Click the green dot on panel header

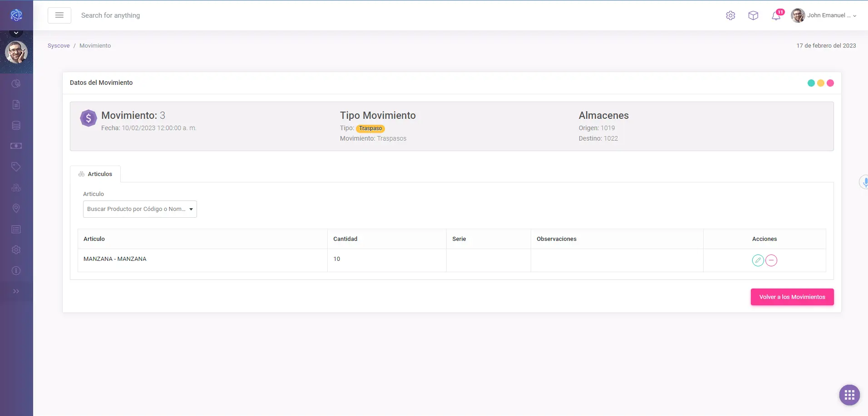(811, 83)
